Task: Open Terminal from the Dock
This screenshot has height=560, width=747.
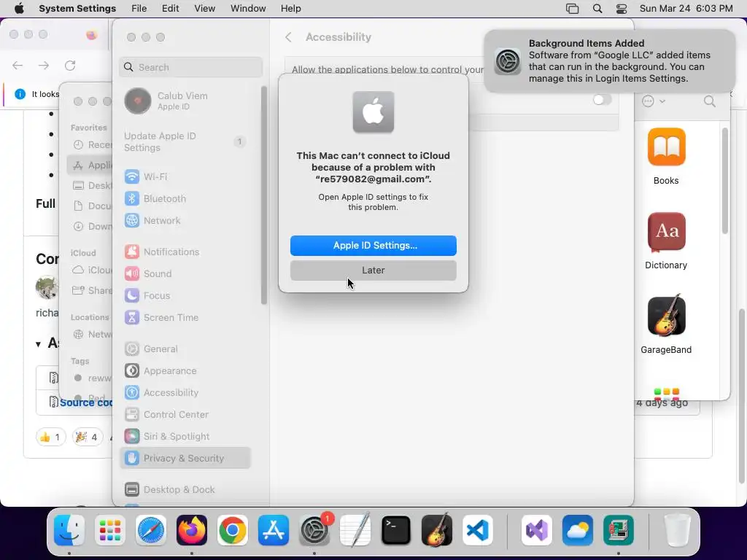Action: click(x=396, y=530)
